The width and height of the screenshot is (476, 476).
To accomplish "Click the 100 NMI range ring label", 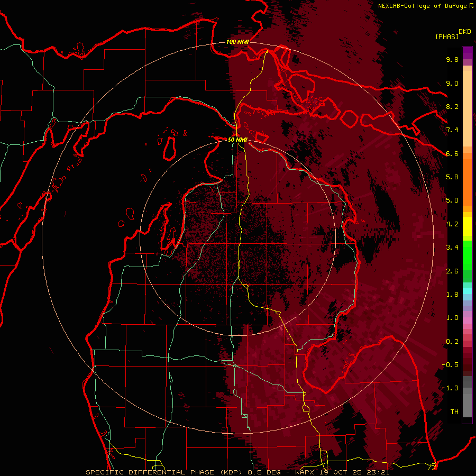I will 237,42.
